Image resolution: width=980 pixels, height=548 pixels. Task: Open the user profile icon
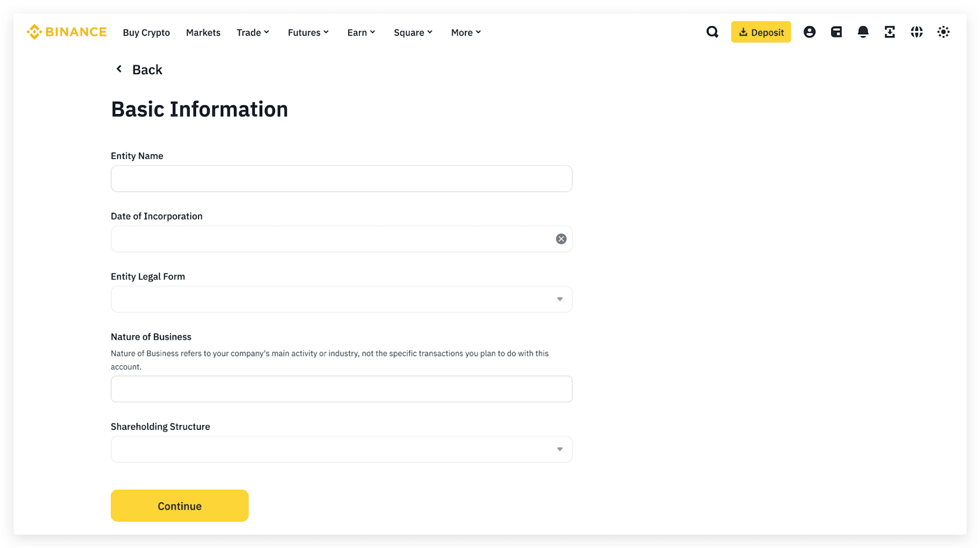coord(810,32)
